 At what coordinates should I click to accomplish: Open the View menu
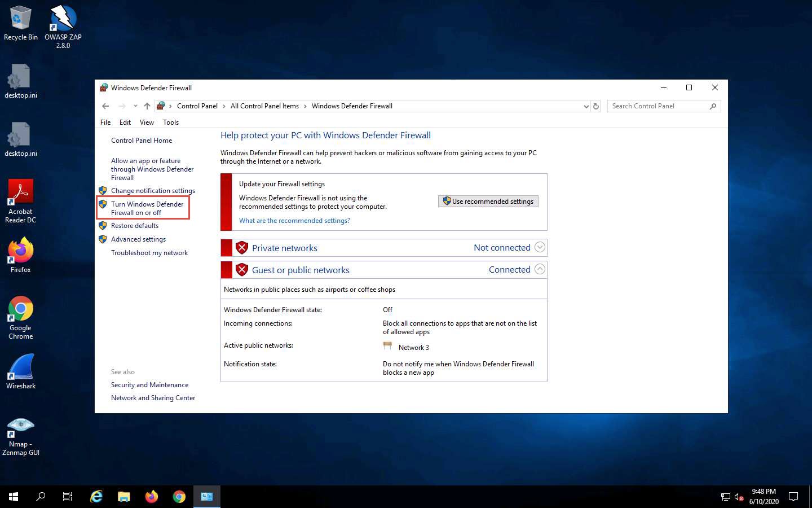(x=147, y=122)
